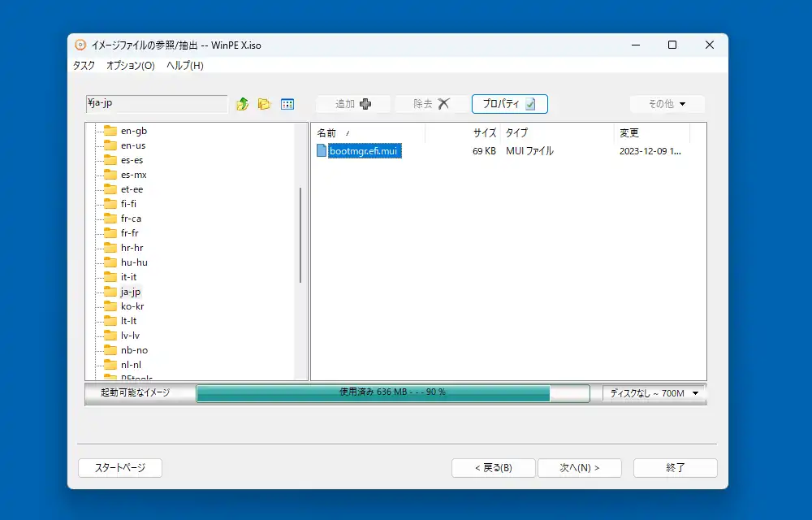Click the en-gb folder icon
Image resolution: width=812 pixels, height=520 pixels.
click(x=110, y=131)
